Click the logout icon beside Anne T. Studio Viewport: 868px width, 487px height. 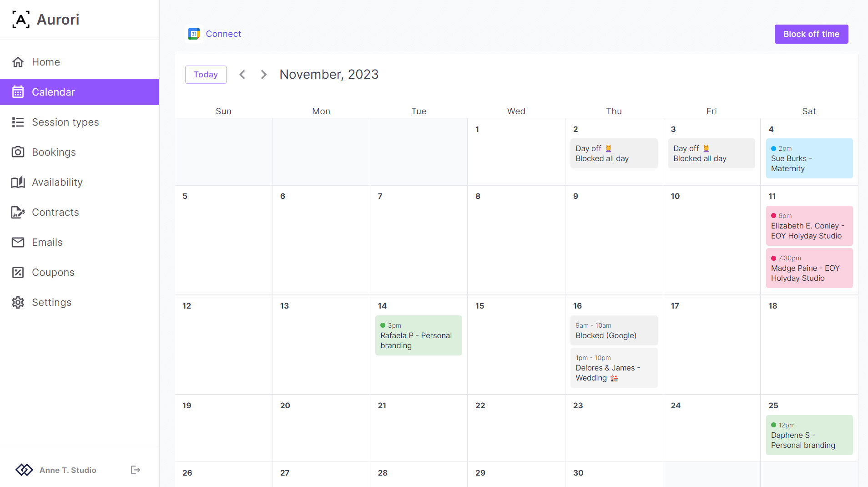tap(135, 470)
